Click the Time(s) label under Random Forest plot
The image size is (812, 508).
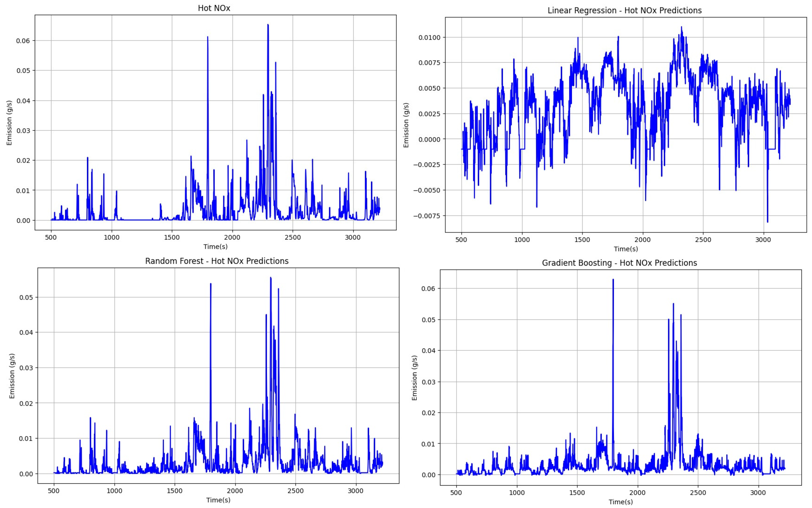(x=218, y=500)
